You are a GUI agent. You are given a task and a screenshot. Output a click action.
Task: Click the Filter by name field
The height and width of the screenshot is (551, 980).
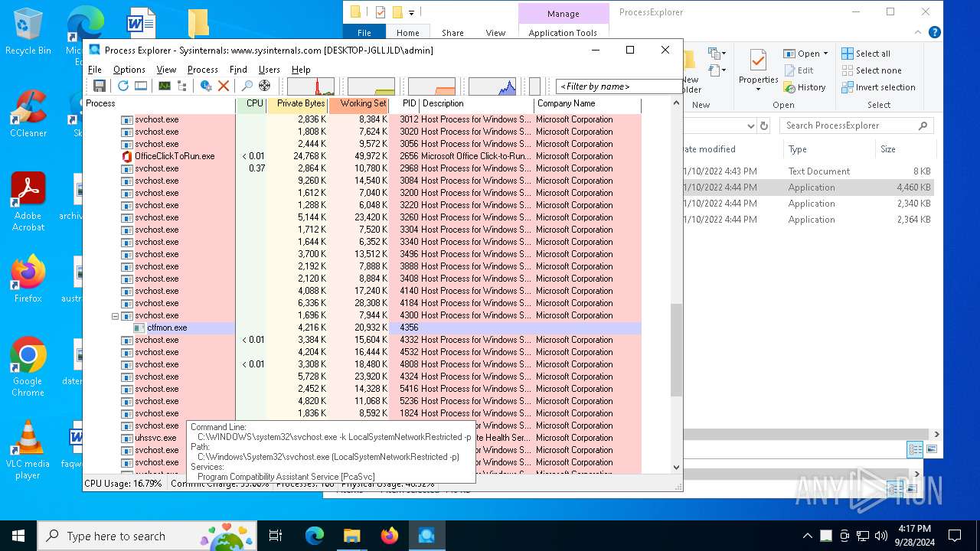(x=618, y=86)
